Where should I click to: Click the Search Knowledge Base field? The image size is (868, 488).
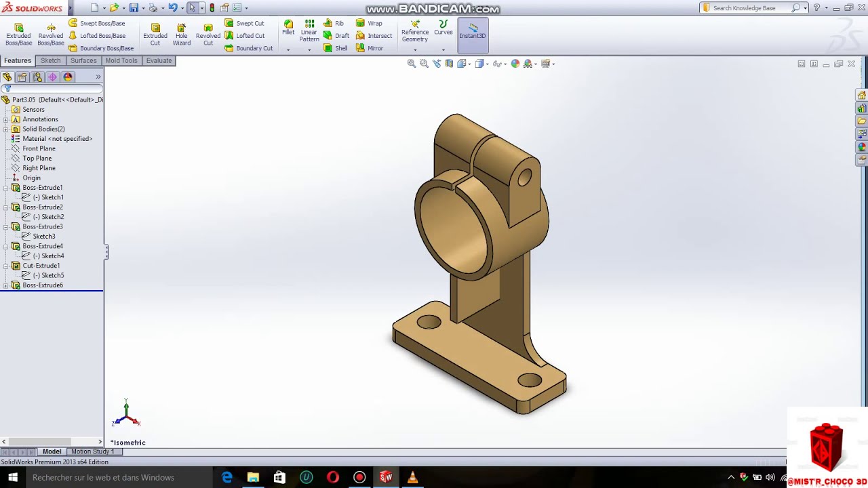pyautogui.click(x=753, y=8)
